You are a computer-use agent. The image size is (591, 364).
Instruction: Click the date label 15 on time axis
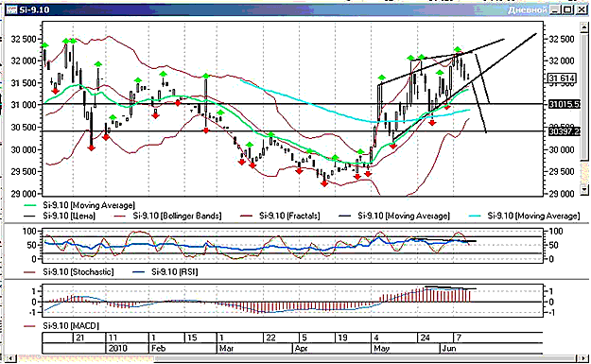[x=192, y=338]
